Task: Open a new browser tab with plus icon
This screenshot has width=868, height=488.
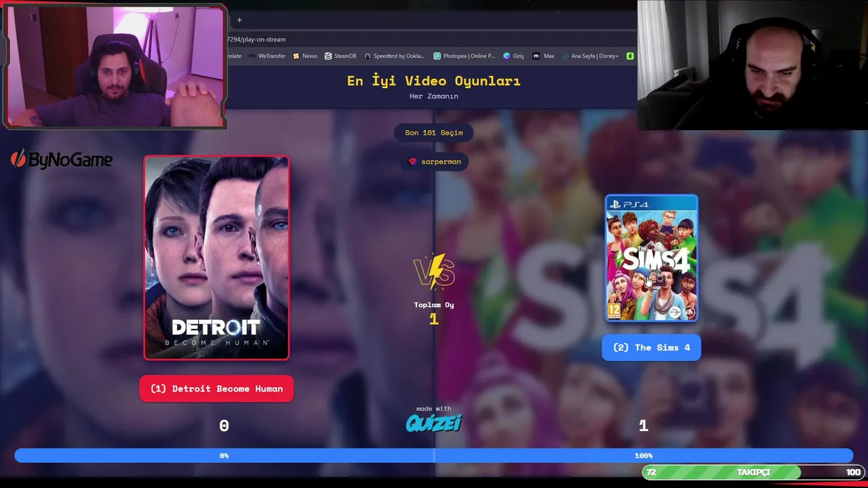Action: (239, 20)
